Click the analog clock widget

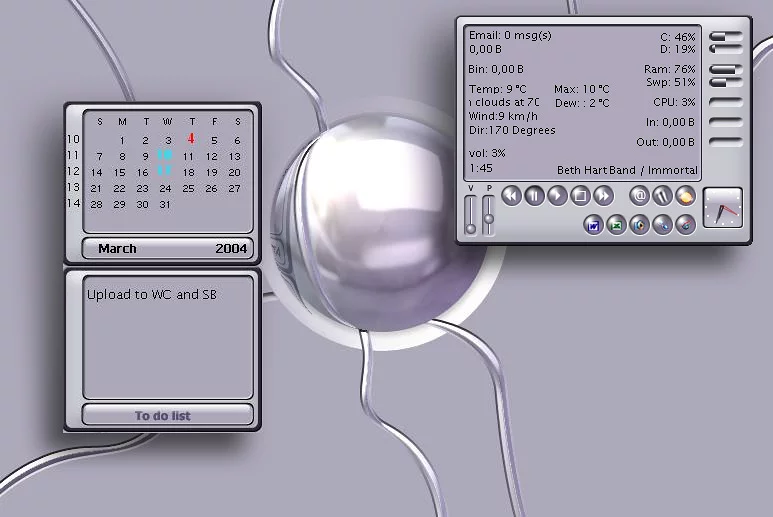(x=723, y=208)
